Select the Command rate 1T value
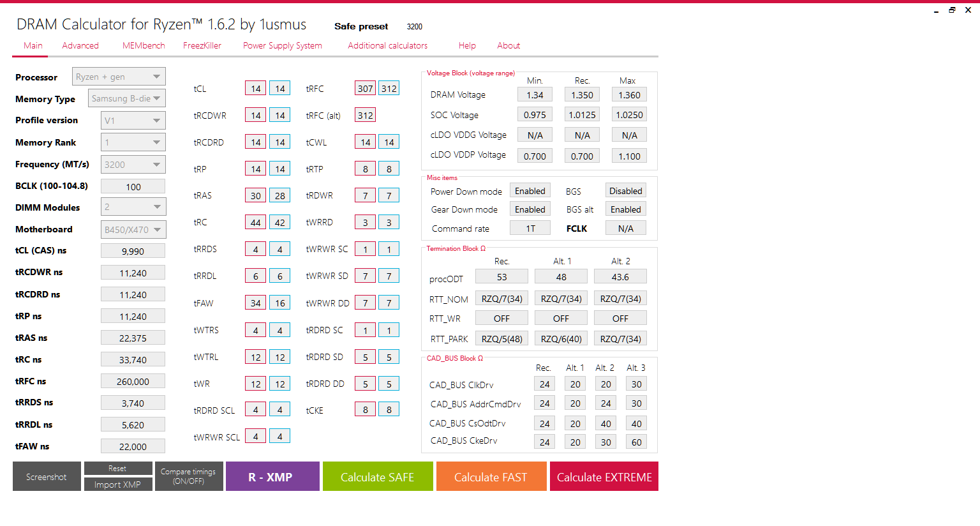980x526 pixels. [530, 228]
